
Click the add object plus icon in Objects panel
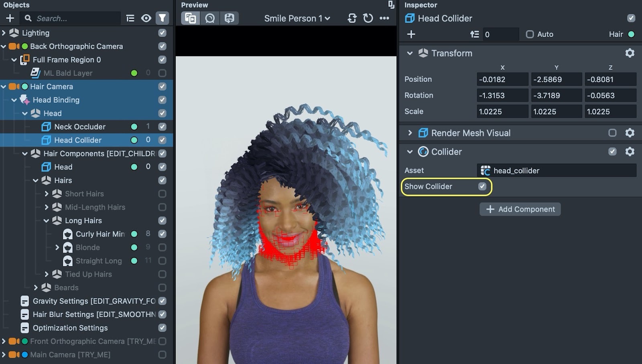coord(10,18)
